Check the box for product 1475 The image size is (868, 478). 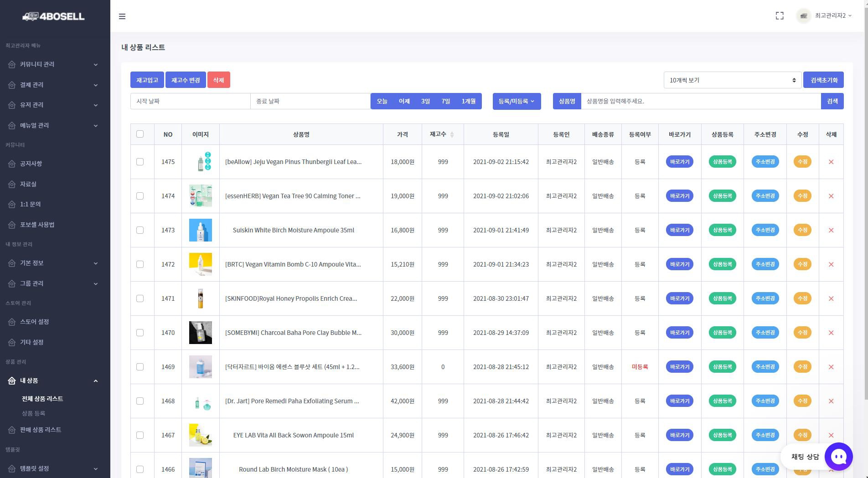click(x=140, y=162)
